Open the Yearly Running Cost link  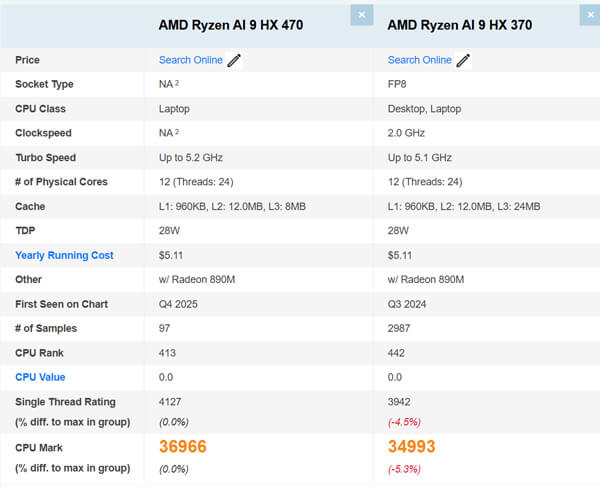pyautogui.click(x=64, y=255)
